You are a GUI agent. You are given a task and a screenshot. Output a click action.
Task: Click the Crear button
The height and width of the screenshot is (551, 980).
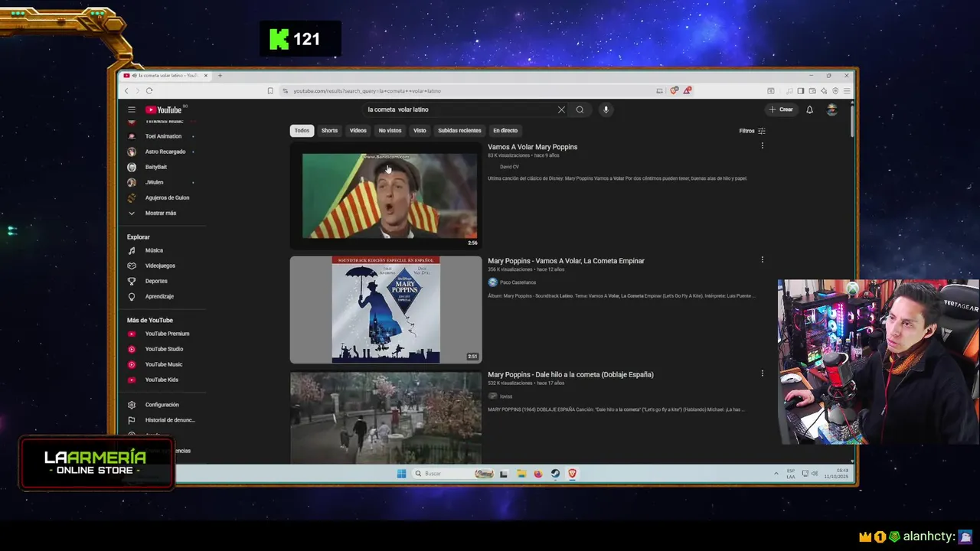click(781, 109)
